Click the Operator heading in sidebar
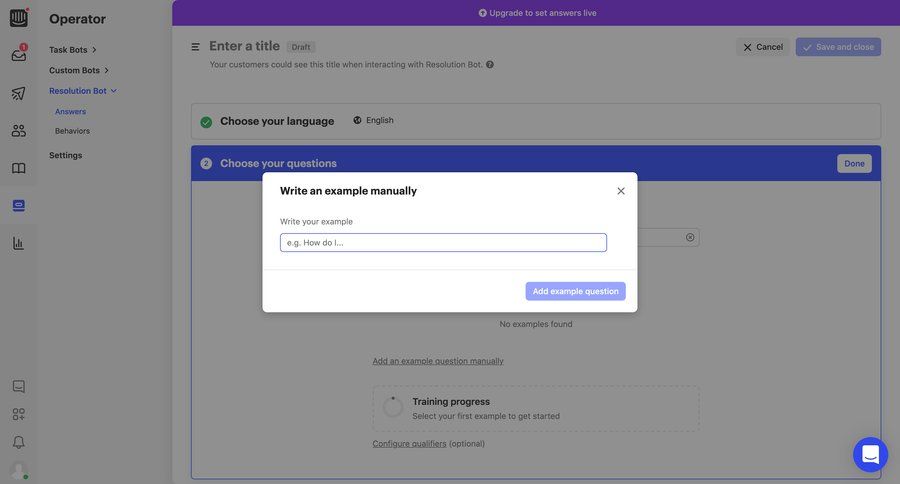The image size is (900, 484). click(77, 19)
